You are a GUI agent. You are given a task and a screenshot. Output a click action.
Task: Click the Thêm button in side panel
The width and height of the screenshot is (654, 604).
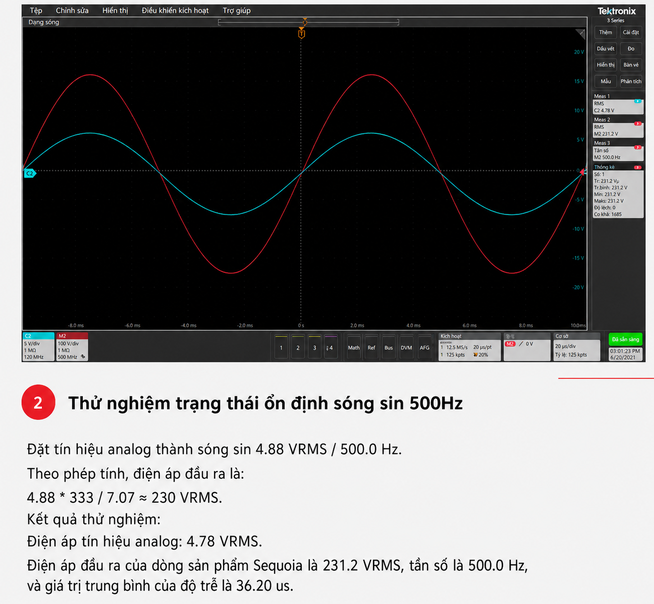[605, 33]
